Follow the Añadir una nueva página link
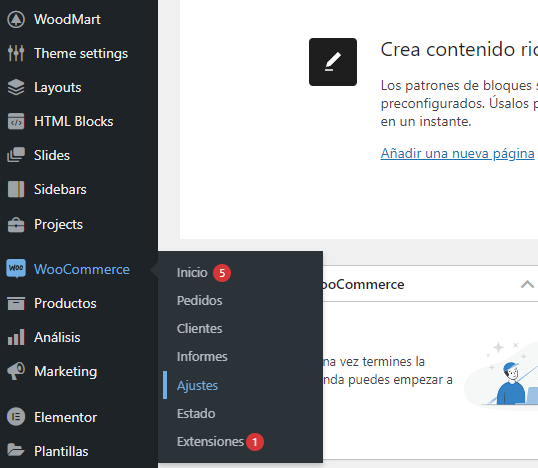 click(457, 153)
